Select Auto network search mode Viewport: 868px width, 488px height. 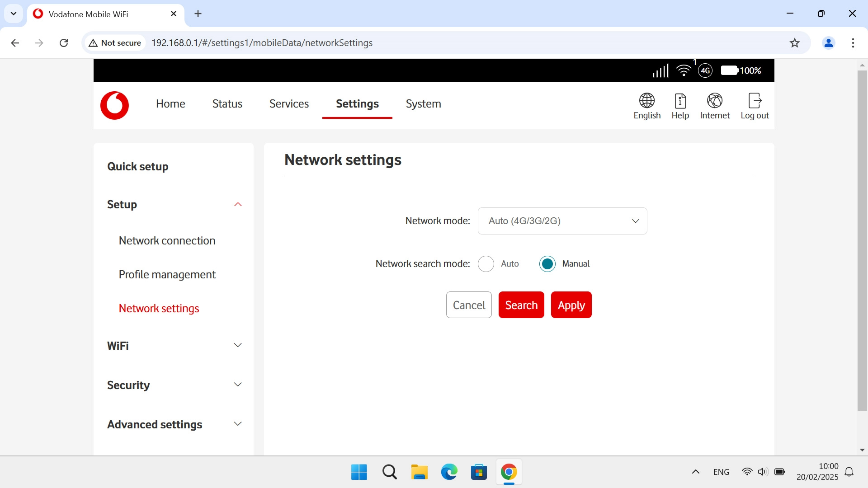[486, 264]
